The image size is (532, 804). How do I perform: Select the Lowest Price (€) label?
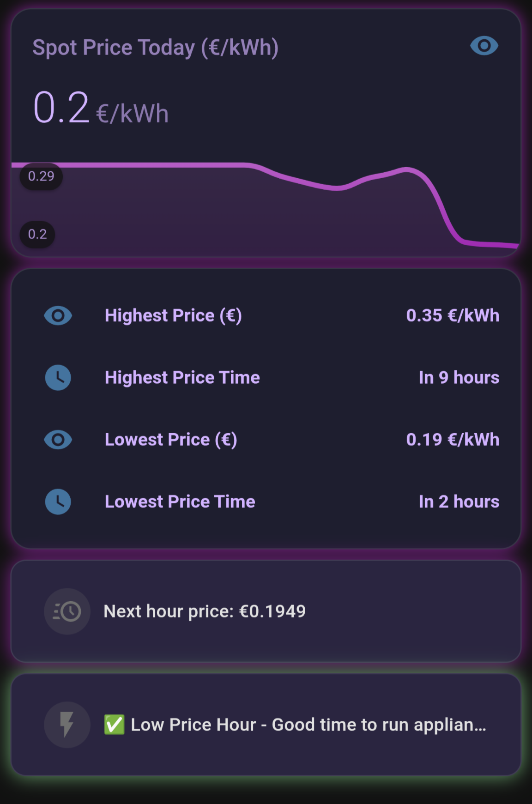pyautogui.click(x=171, y=440)
